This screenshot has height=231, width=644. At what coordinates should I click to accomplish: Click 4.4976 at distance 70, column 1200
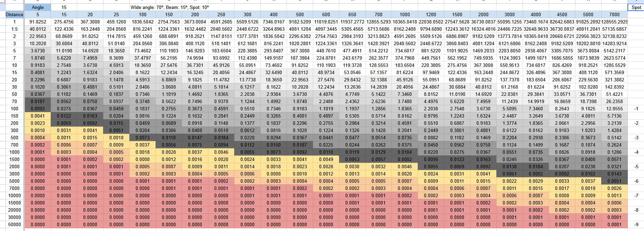pos(431,101)
